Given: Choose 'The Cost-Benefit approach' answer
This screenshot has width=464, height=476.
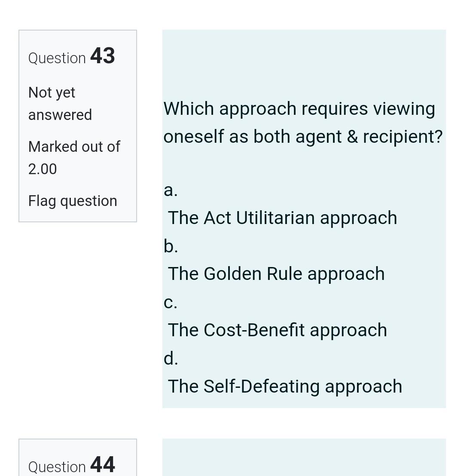Looking at the screenshot, I should 277,330.
